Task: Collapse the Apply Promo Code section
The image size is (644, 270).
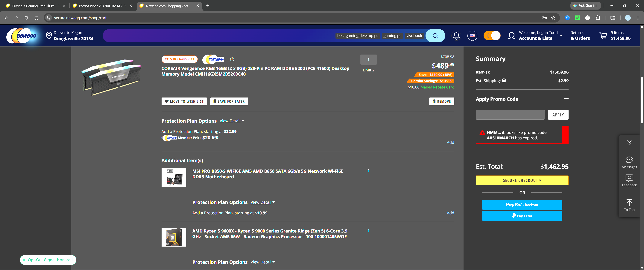Action: [566, 99]
